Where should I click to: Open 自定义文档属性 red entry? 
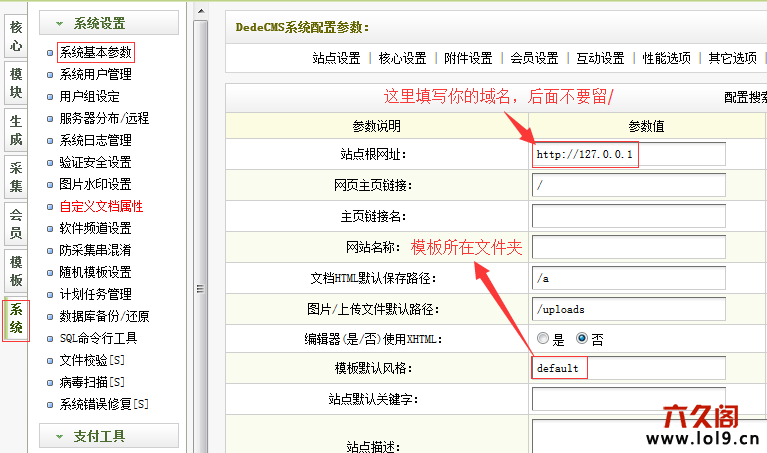pos(101,206)
